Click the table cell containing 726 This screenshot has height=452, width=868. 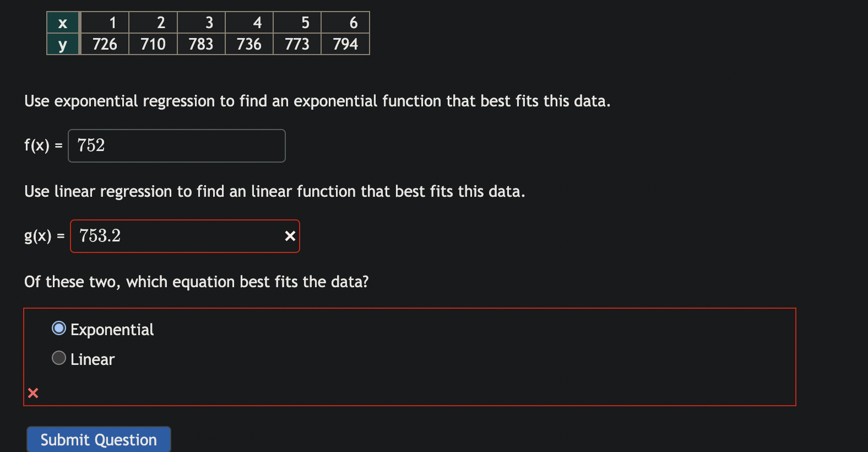[104, 44]
